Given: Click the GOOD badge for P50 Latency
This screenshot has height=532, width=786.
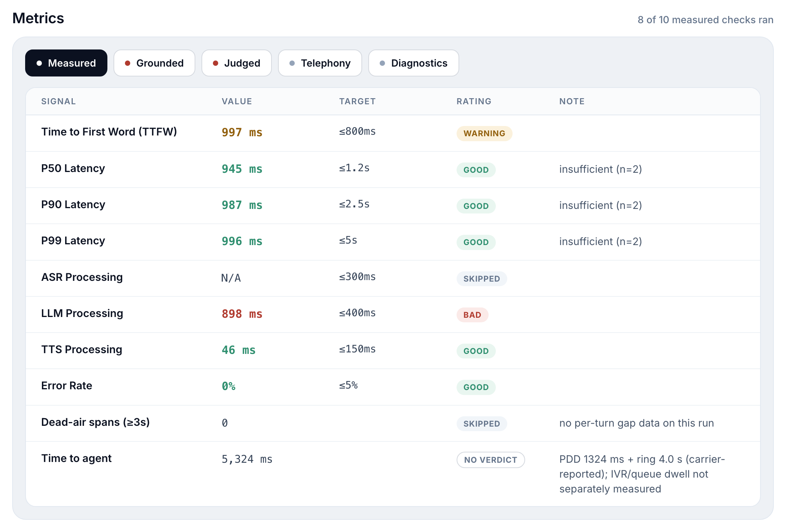Looking at the screenshot, I should click(x=476, y=170).
